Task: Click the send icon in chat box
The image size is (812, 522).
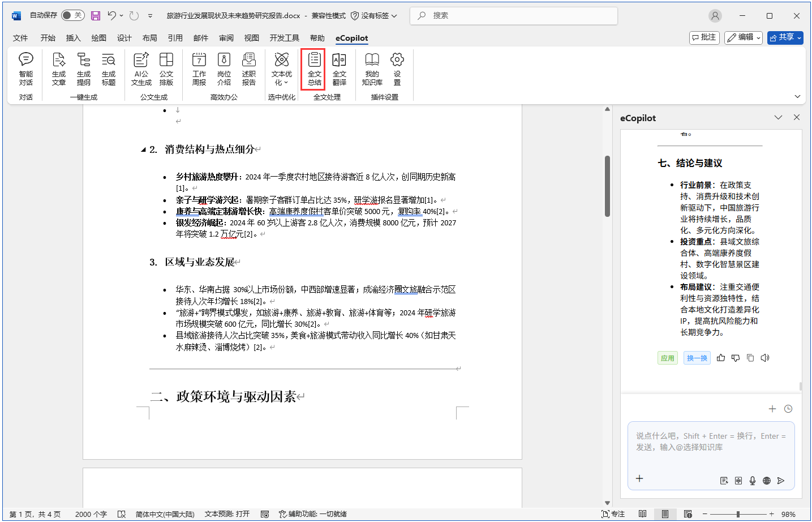Action: pos(781,480)
